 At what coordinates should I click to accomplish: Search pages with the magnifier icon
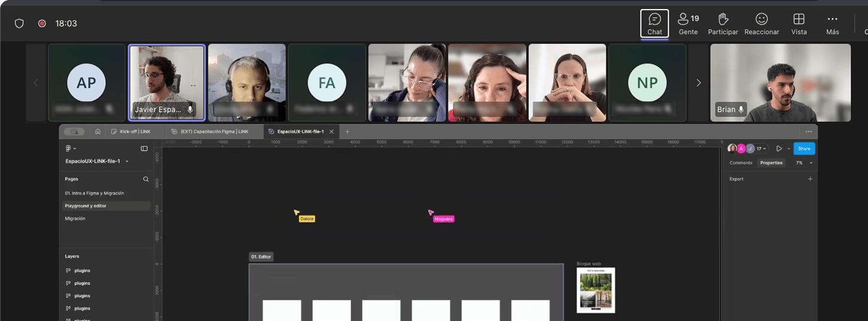click(x=145, y=179)
